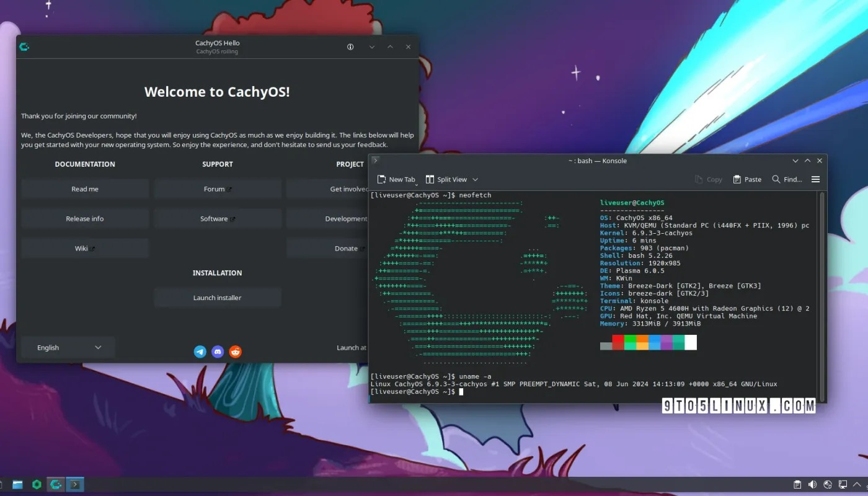Switch to CachyOS Hello taskbar entry
This screenshot has width=868, height=496.
point(56,484)
